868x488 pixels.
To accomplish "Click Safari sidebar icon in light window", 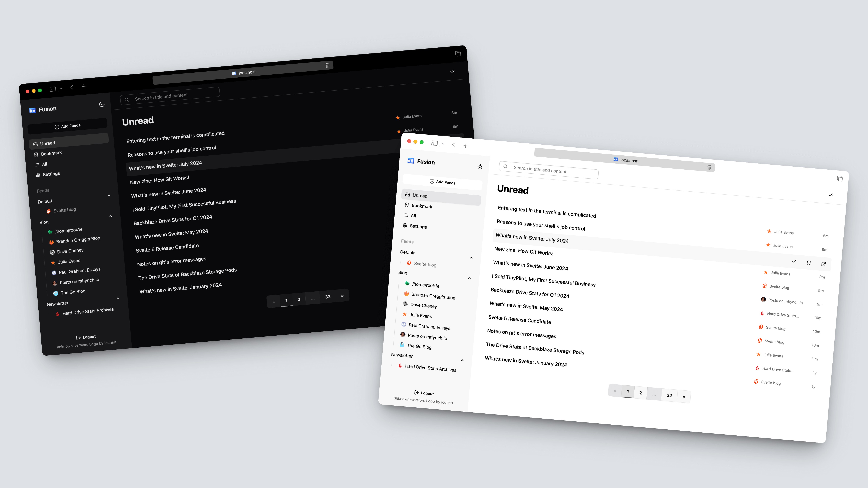I will [434, 143].
